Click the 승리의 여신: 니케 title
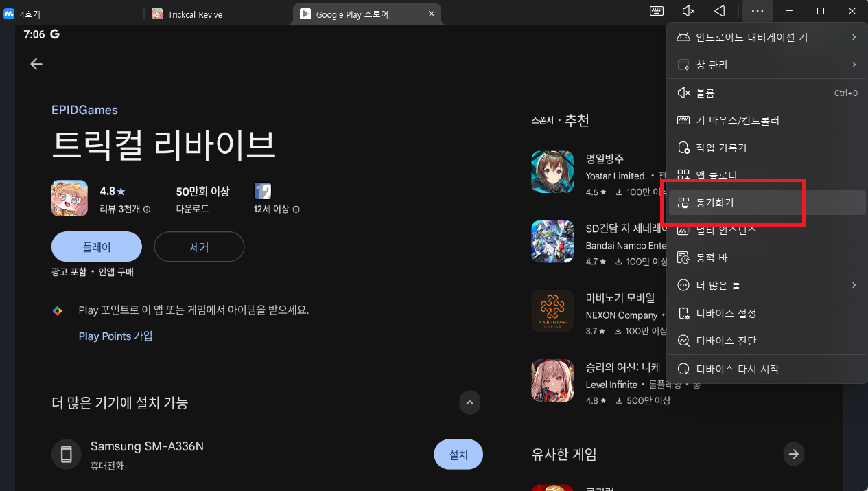The image size is (868, 491). [623, 367]
